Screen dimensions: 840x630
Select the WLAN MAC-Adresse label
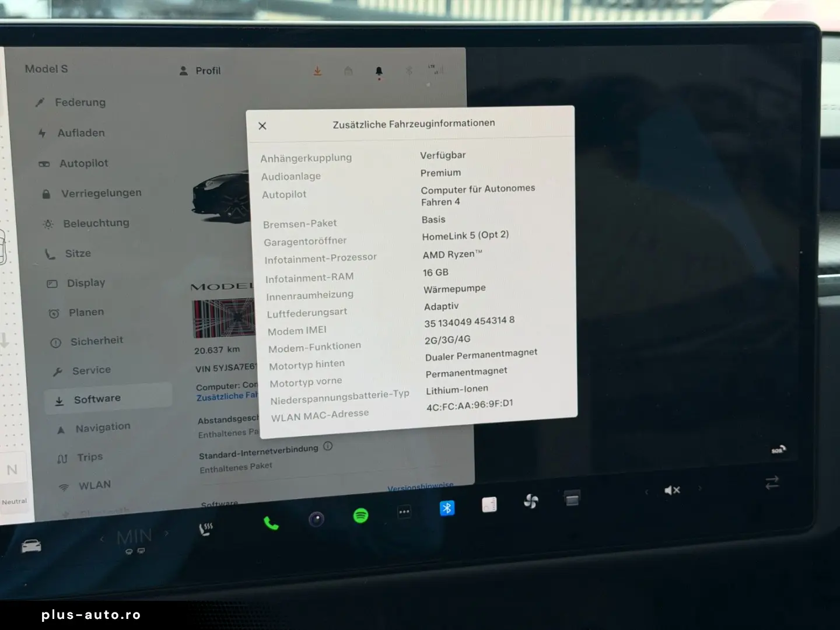click(x=320, y=415)
